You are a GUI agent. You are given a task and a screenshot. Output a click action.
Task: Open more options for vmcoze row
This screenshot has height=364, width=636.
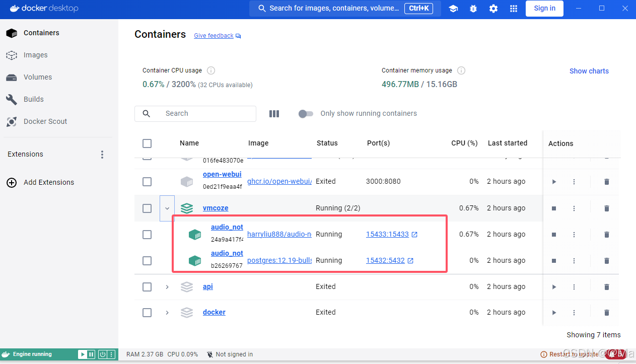574,208
